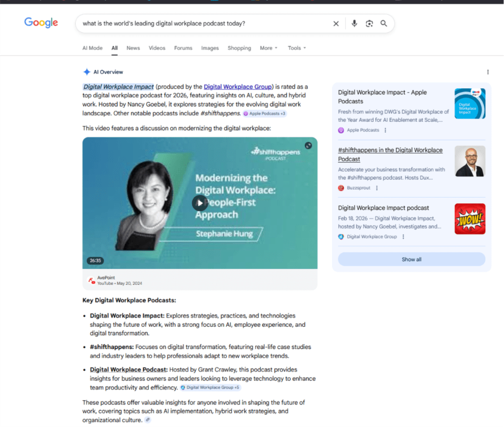Click the feedback icon after the overview text
504x427 pixels.
pyautogui.click(x=148, y=419)
